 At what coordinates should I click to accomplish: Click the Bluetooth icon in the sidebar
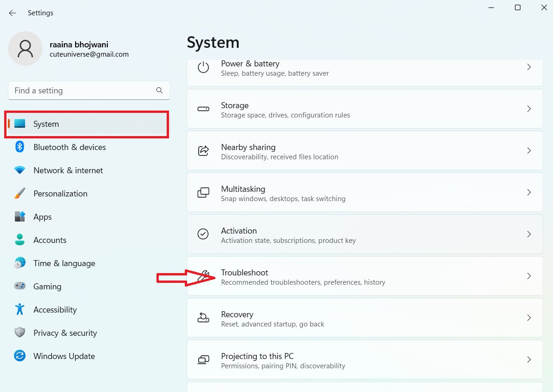coord(20,147)
